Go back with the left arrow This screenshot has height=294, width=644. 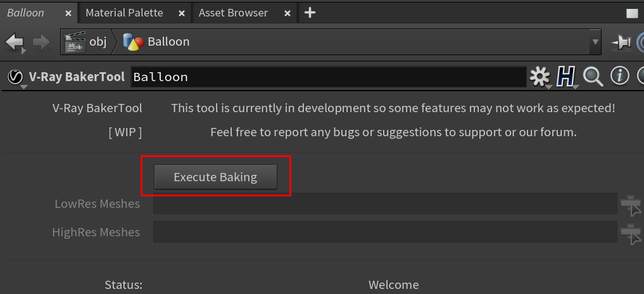coord(15,42)
